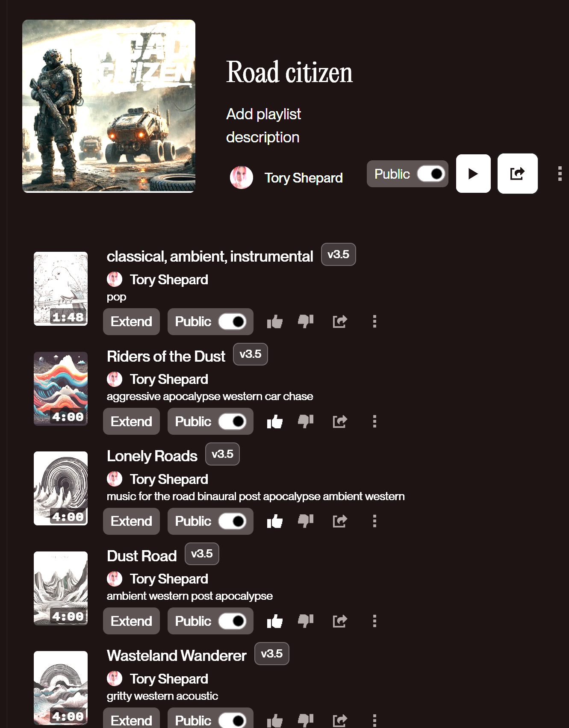The width and height of the screenshot is (569, 728).
Task: Thumbs up classical, ambient, instrumental track
Action: coord(275,321)
